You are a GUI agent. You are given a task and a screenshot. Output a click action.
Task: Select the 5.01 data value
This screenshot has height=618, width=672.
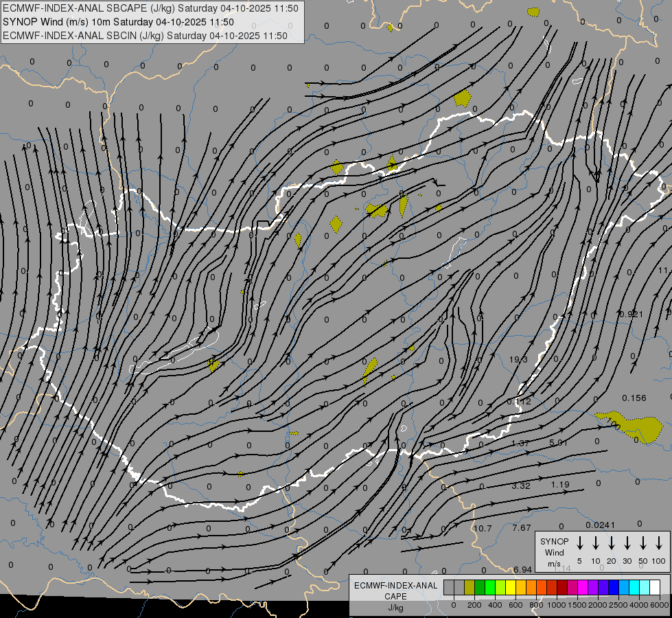pyautogui.click(x=559, y=442)
